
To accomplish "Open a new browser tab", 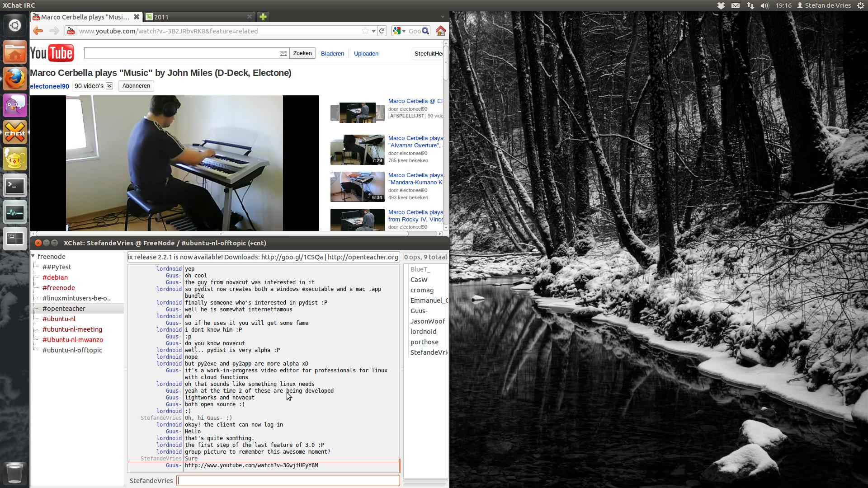I will 263,17.
